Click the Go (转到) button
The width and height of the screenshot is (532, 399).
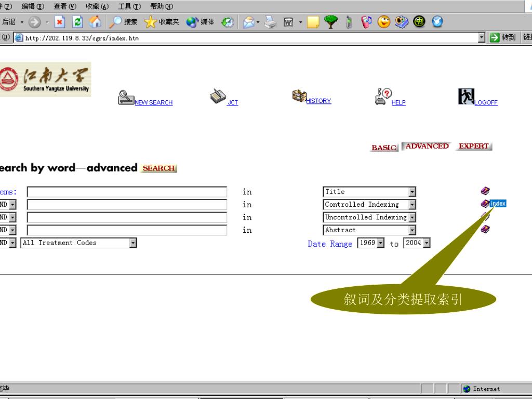[x=502, y=37]
